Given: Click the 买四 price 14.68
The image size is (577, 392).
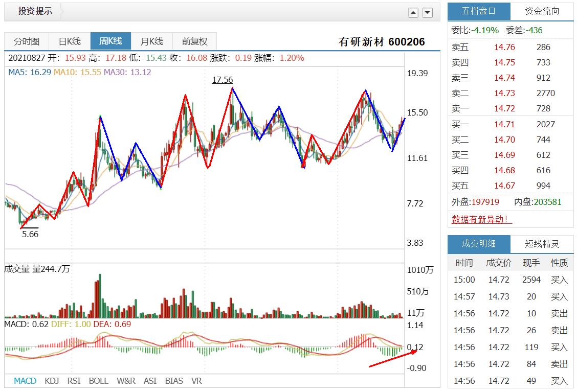Looking at the screenshot, I should [504, 171].
